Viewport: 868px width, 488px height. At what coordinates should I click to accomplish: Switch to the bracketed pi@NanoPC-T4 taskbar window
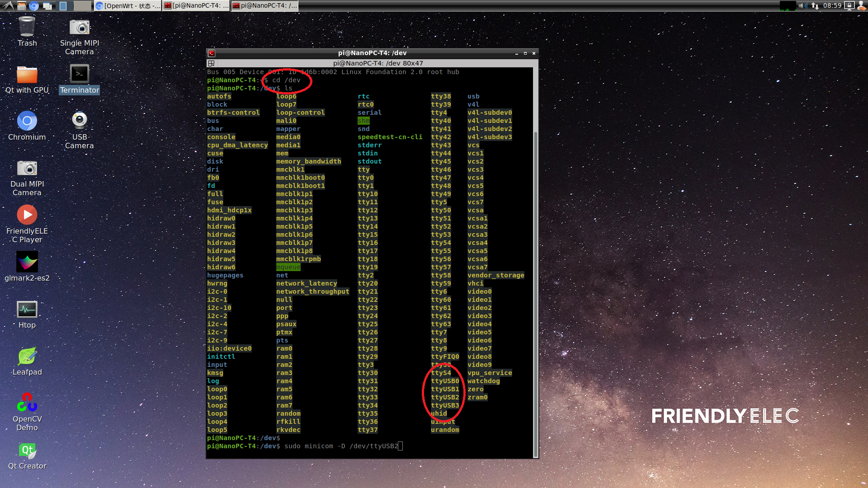[x=196, y=5]
